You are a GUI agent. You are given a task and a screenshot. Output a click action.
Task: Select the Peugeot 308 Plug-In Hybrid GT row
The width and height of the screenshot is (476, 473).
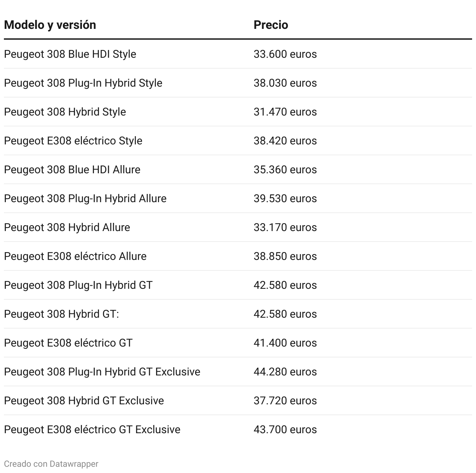[78, 285]
